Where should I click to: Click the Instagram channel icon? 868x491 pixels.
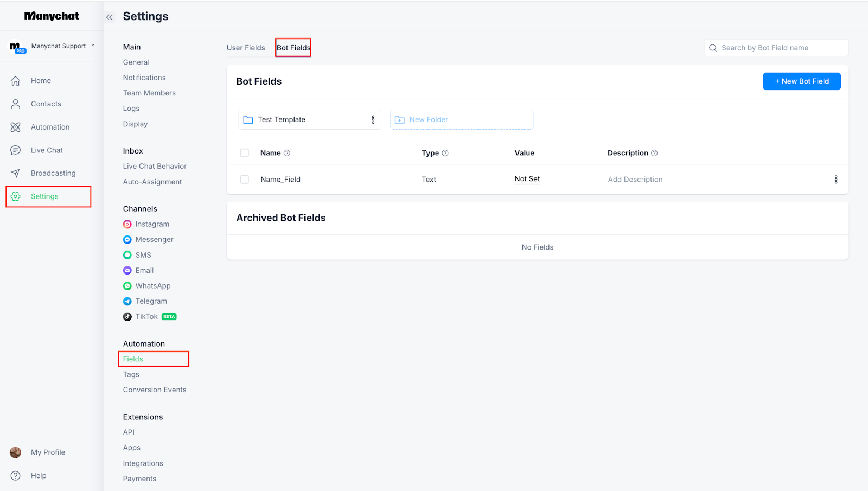pos(127,224)
